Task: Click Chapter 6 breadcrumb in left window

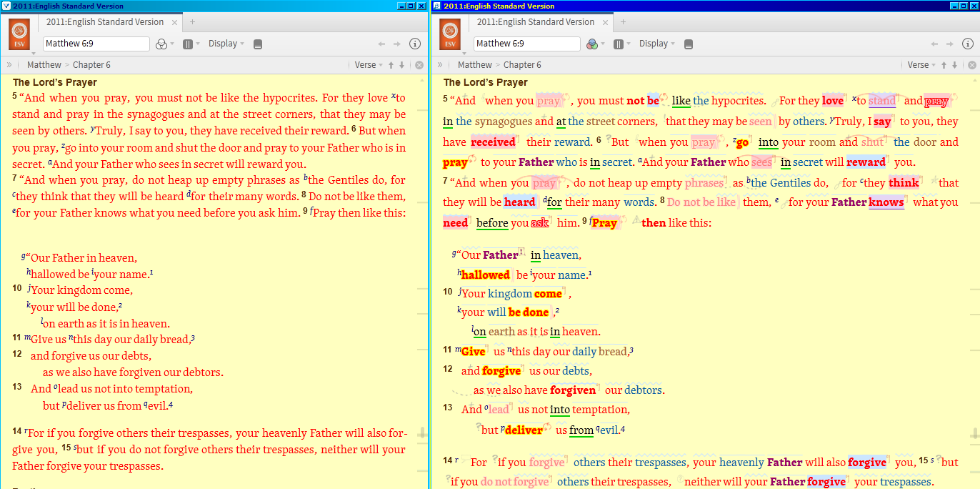Action: [x=91, y=65]
